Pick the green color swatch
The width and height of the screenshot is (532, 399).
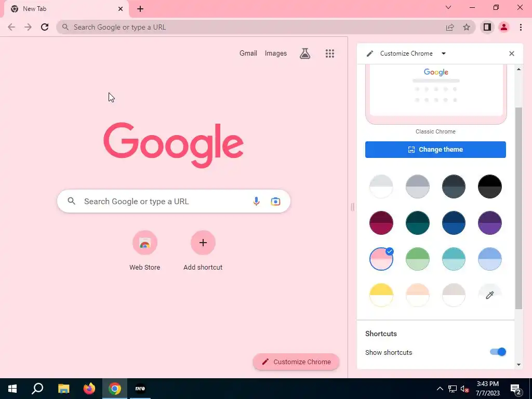(417, 259)
